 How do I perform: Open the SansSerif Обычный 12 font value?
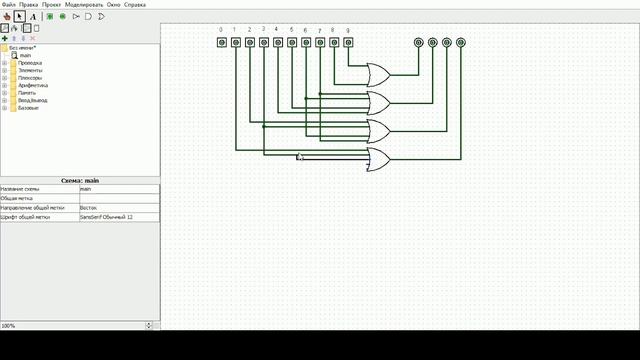pyautogui.click(x=119, y=217)
